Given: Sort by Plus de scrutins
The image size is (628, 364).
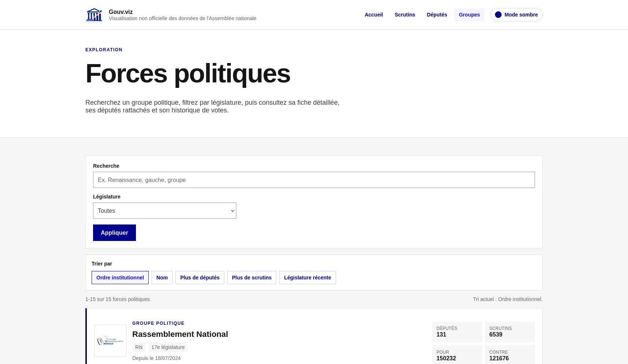Looking at the screenshot, I should (252, 278).
